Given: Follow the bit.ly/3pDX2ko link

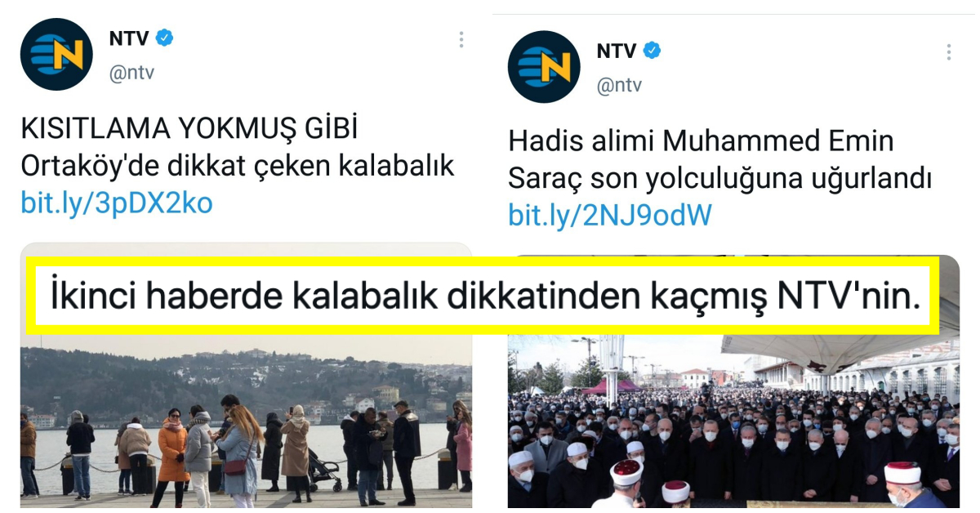Looking at the screenshot, I should tap(117, 203).
